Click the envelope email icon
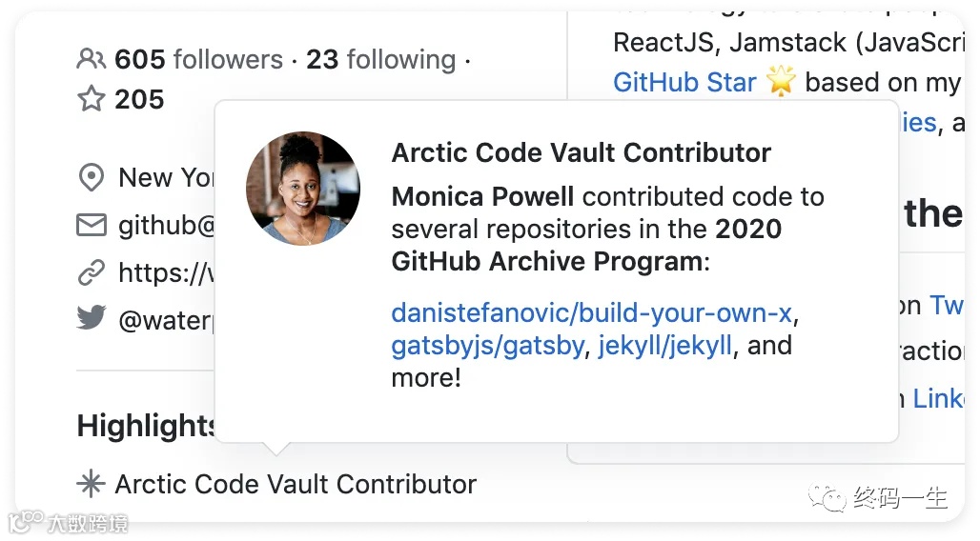Screen dimensions: 980x541 [91, 226]
